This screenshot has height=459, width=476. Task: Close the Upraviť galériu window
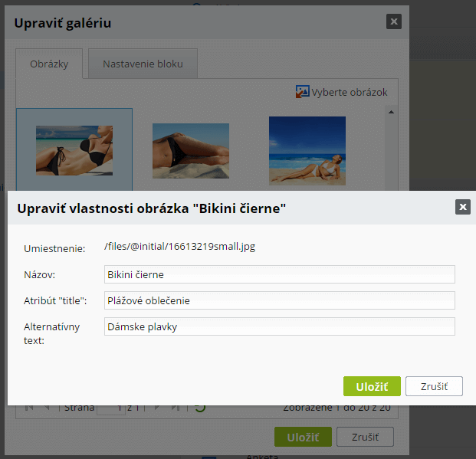[393, 21]
